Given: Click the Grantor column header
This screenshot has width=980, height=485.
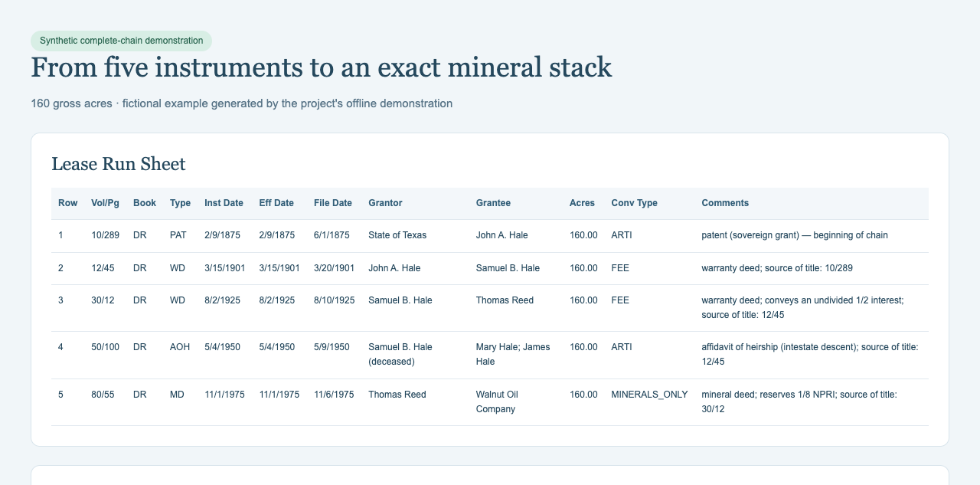Looking at the screenshot, I should click(x=385, y=203).
